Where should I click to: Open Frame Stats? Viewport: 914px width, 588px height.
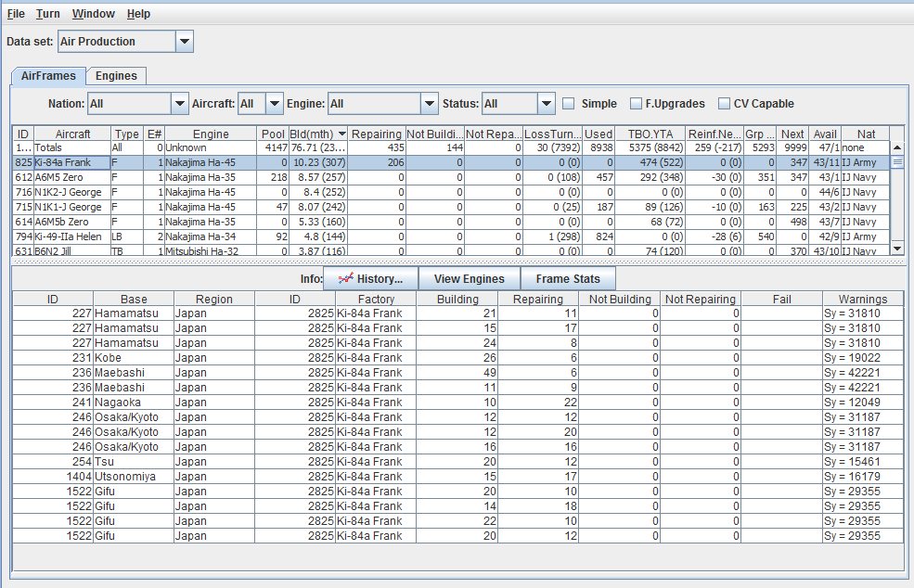568,278
